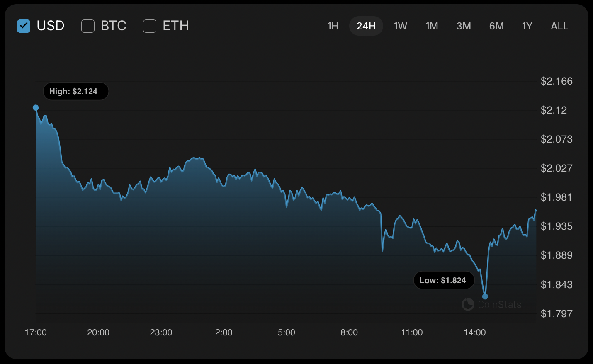This screenshot has height=364, width=593.
Task: Select the 24H time range tab
Action: (x=366, y=26)
